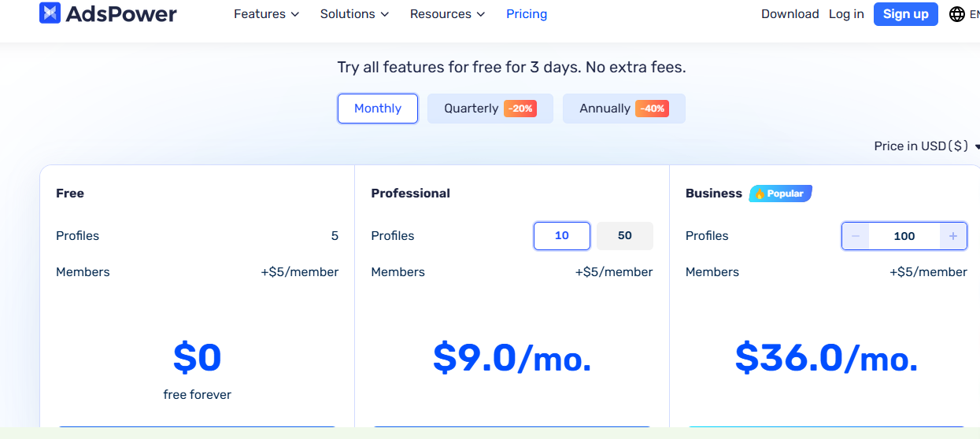Click the -20% discount badge

click(520, 109)
